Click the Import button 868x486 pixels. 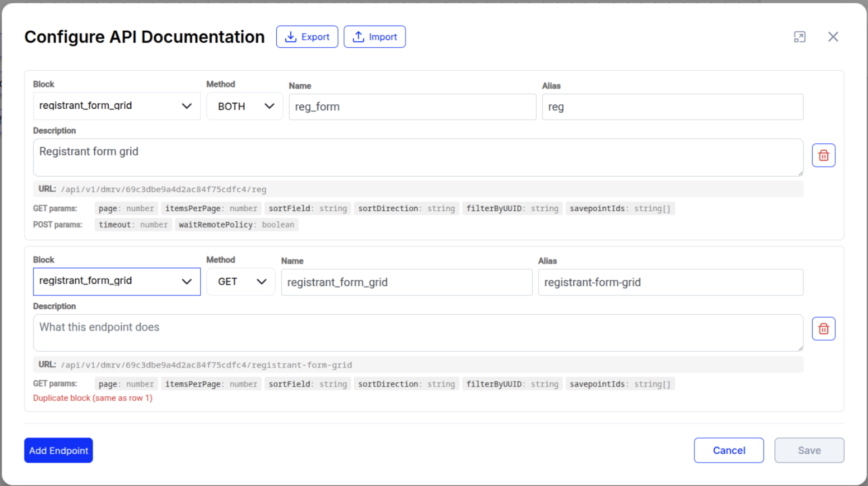click(374, 37)
